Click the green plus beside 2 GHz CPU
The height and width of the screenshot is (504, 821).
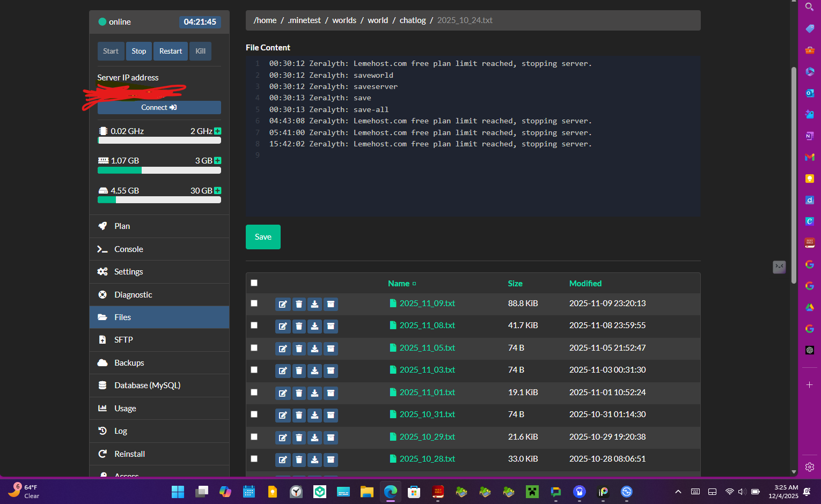[218, 131]
